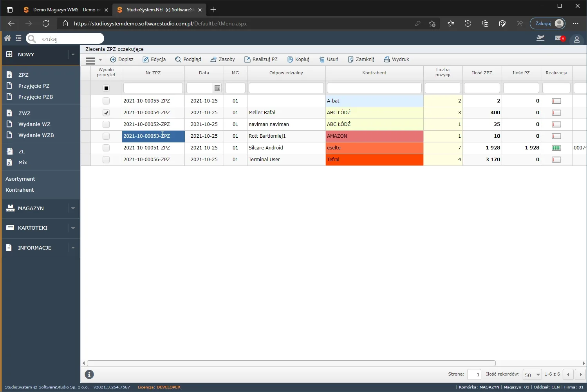Open Kontrahent link in sidebar
Image resolution: width=587 pixels, height=392 pixels.
[x=20, y=190]
